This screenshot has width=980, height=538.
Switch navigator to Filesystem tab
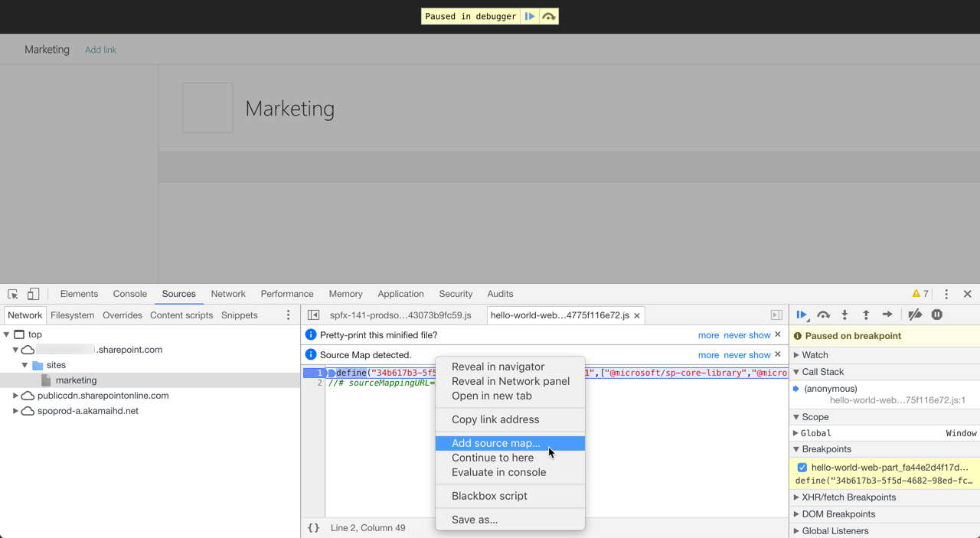pos(72,315)
